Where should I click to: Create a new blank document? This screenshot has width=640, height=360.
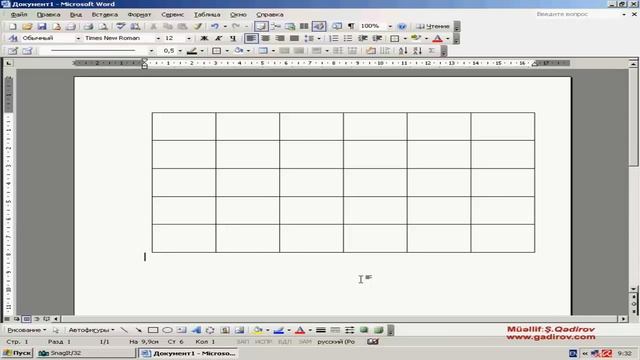coord(12,27)
